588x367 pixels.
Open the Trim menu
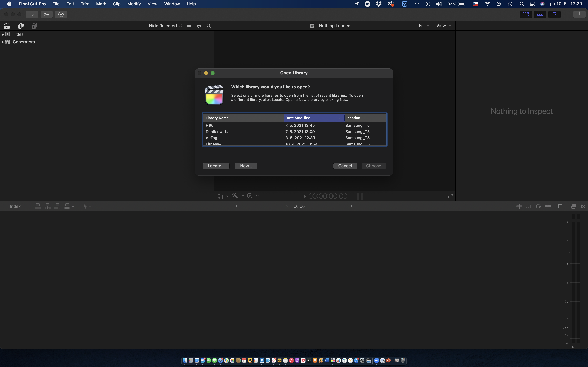click(85, 4)
